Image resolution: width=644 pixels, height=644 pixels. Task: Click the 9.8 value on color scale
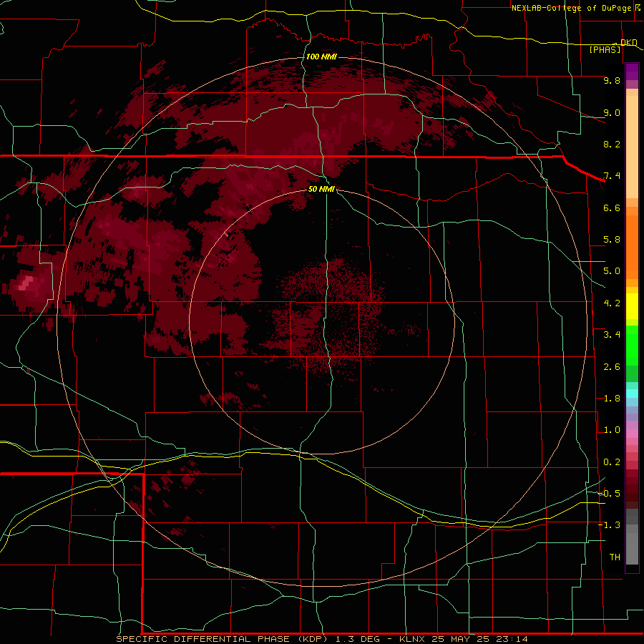pos(612,80)
